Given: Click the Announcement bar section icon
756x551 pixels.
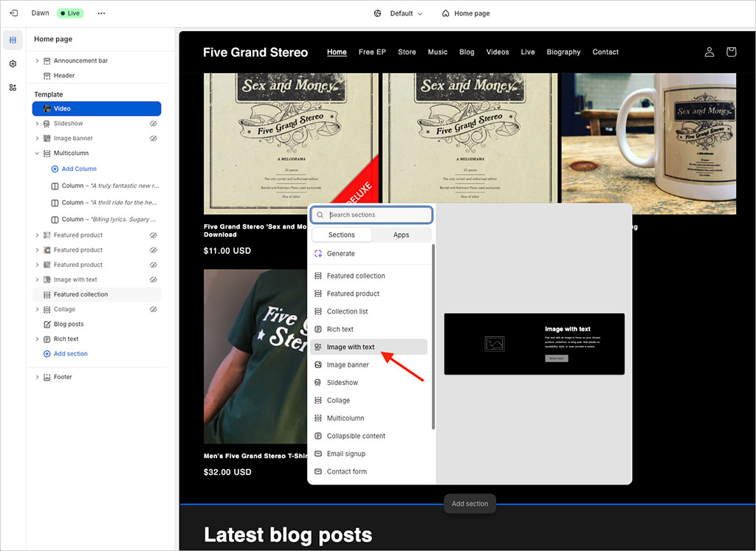Looking at the screenshot, I should tap(47, 60).
